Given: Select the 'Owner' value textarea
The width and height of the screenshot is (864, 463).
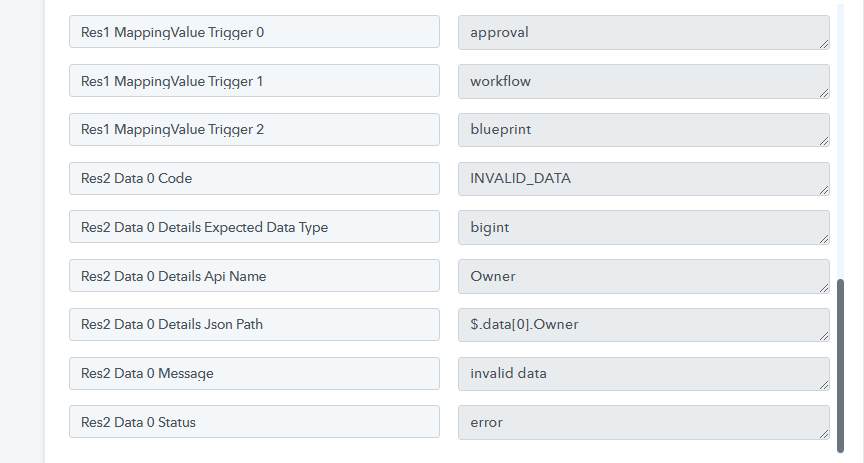Looking at the screenshot, I should click(x=644, y=276).
